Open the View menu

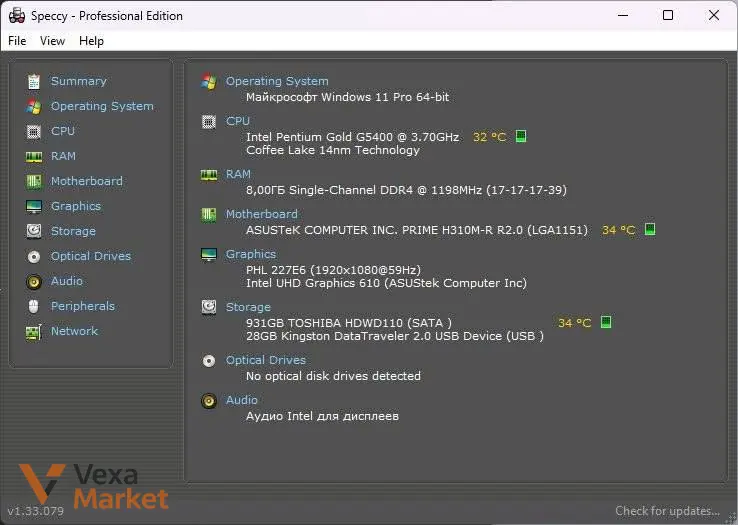[52, 41]
